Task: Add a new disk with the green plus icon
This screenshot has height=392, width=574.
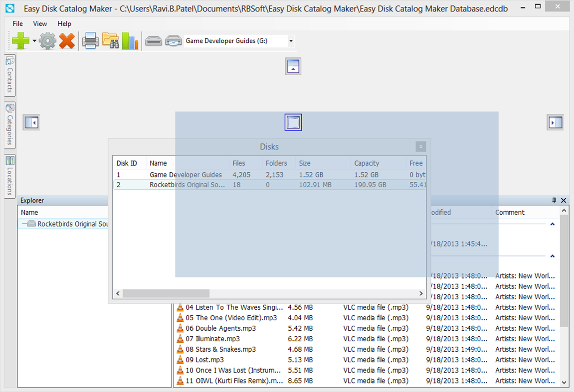Action: click(22, 40)
